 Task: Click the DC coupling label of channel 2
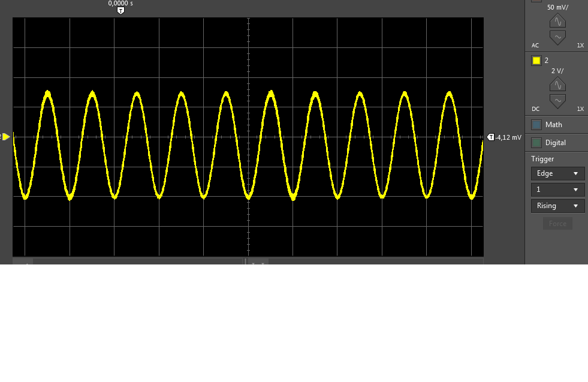point(535,109)
